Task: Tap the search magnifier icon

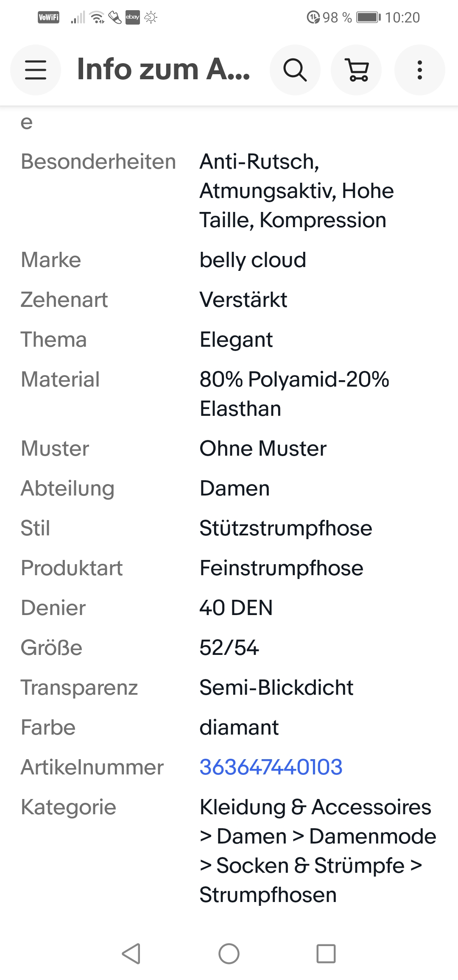Action: 295,70
